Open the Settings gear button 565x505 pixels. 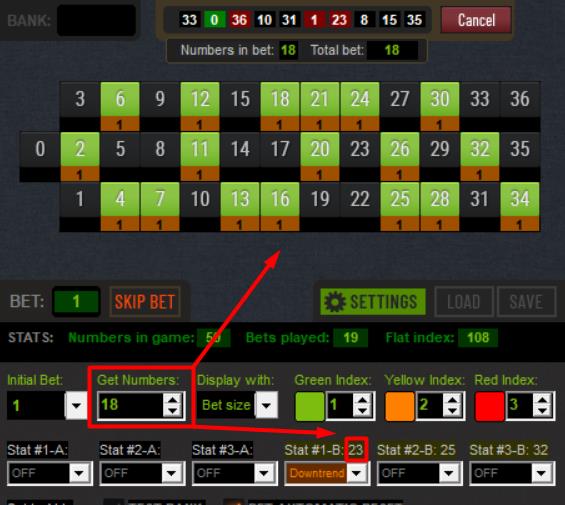tap(373, 302)
